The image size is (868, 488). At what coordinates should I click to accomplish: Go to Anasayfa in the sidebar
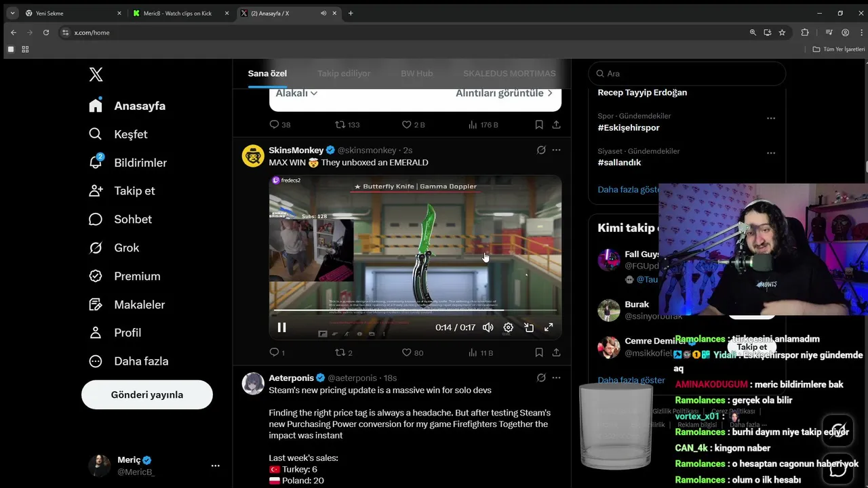[127, 106]
